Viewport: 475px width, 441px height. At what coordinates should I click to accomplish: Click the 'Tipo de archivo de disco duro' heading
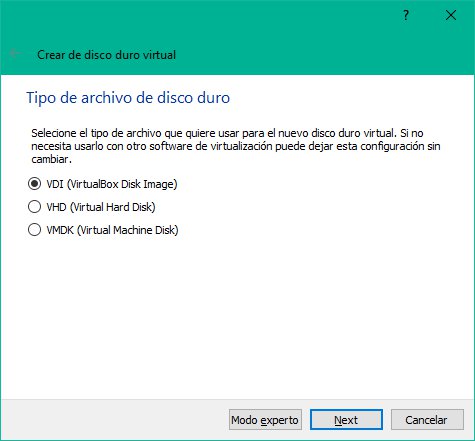click(x=128, y=98)
